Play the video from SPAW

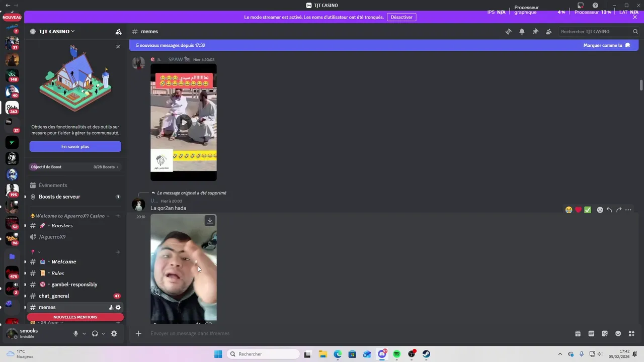pyautogui.click(x=184, y=122)
